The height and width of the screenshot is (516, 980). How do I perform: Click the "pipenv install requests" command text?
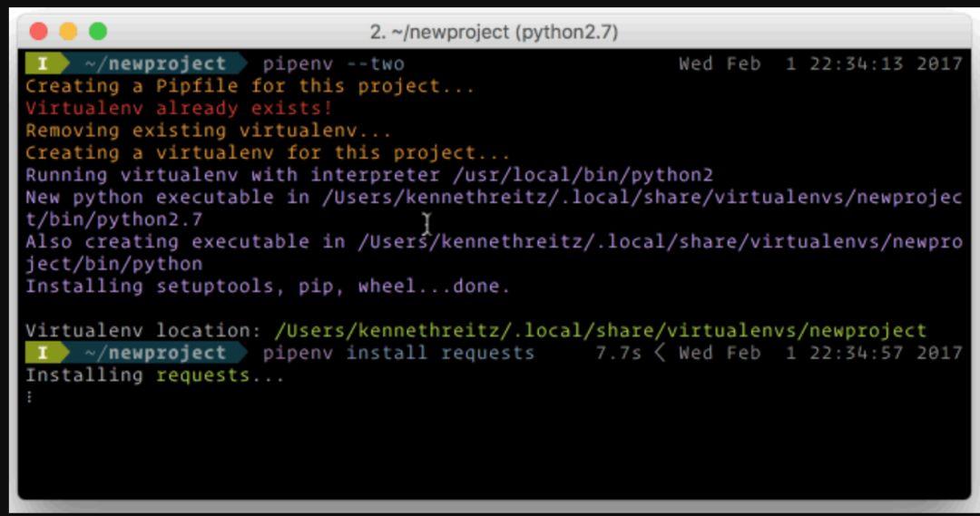(398, 353)
